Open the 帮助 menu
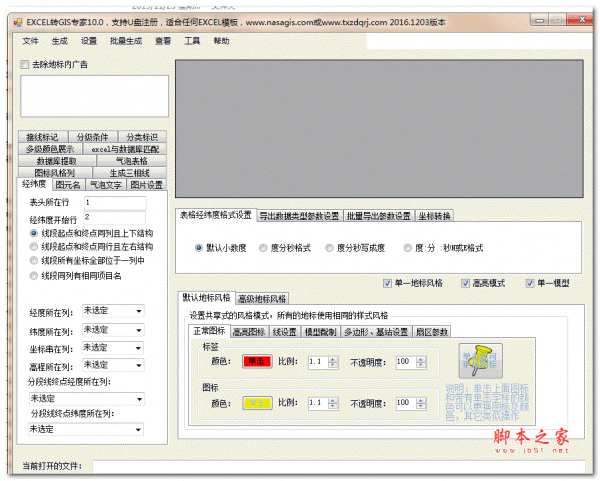The image size is (600, 481). [221, 41]
